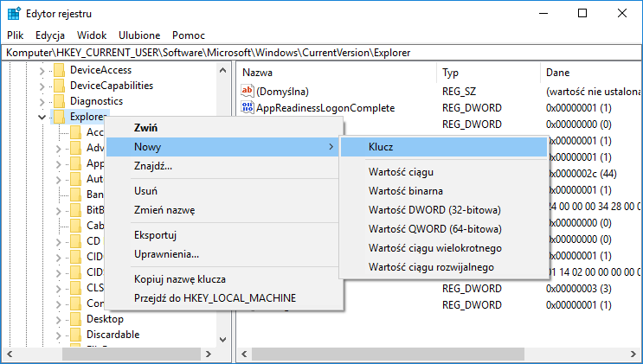The image size is (643, 364).
Task: Open the Pomoc menu
Action: [188, 35]
